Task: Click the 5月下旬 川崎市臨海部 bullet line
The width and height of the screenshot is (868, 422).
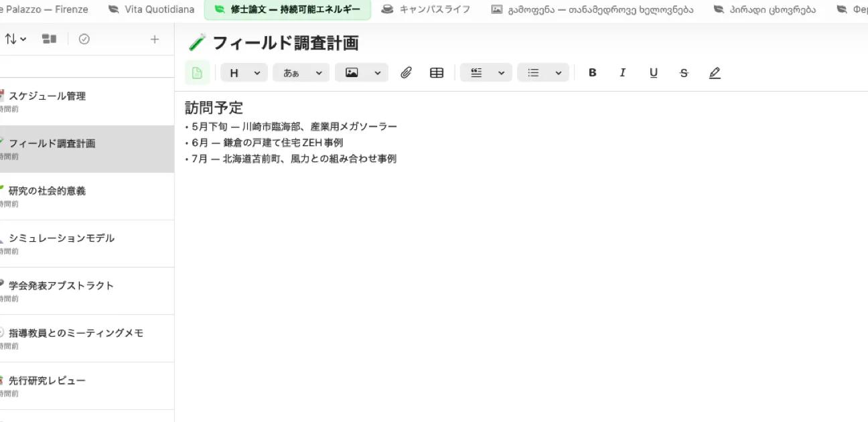Action: pyautogui.click(x=291, y=127)
